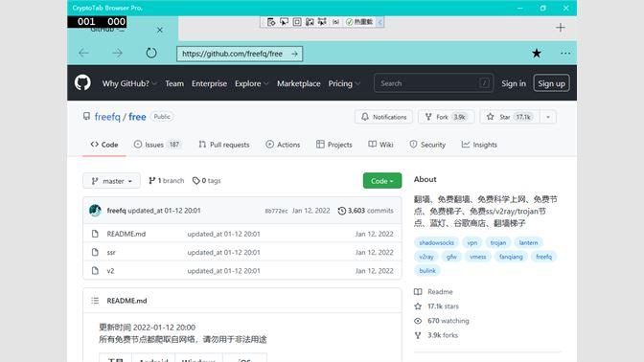Image resolution: width=644 pixels, height=362 pixels.
Task: Click the ssr file icon
Action: pyautogui.click(x=95, y=253)
